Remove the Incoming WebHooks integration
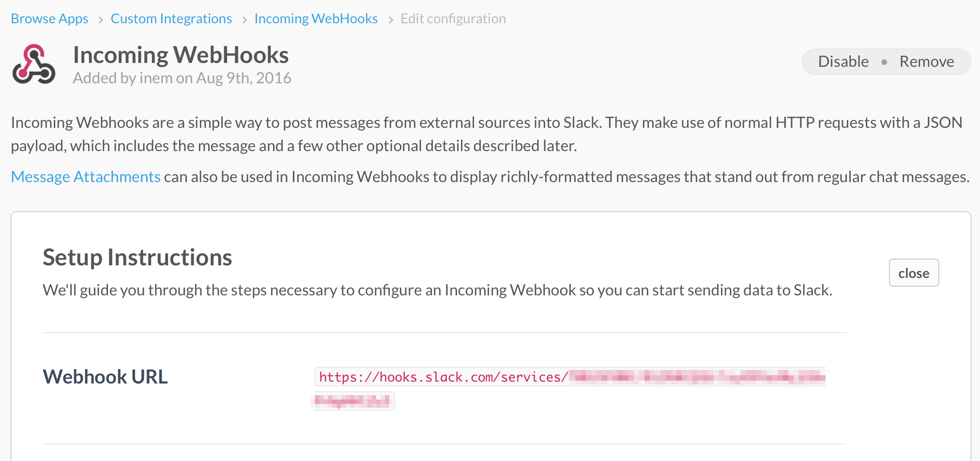980x461 pixels. point(927,61)
